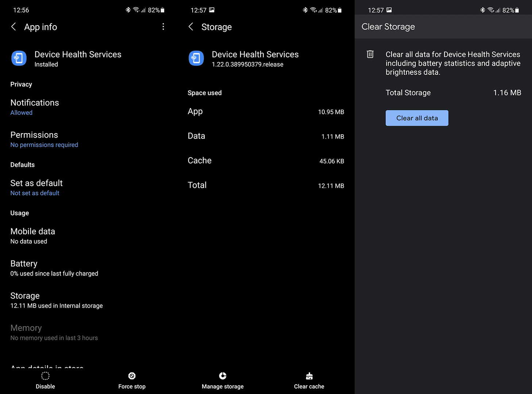
Task: Tap the Installed status text
Action: pos(46,65)
